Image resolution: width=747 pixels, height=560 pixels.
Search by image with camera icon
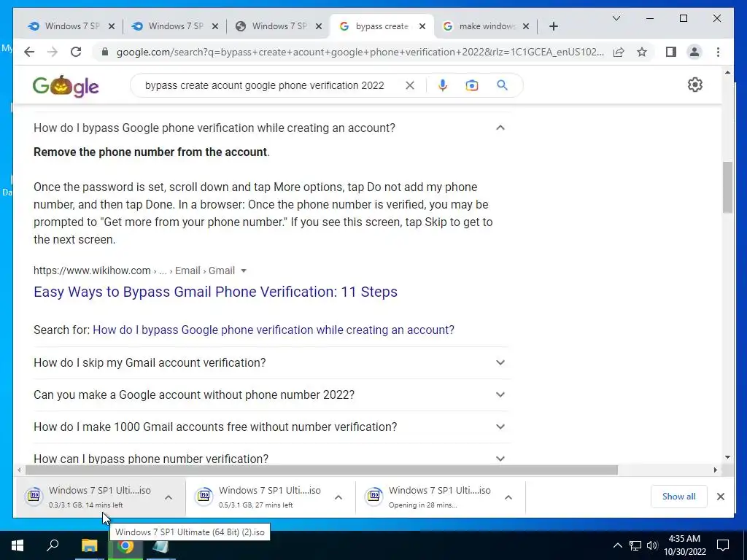click(472, 85)
